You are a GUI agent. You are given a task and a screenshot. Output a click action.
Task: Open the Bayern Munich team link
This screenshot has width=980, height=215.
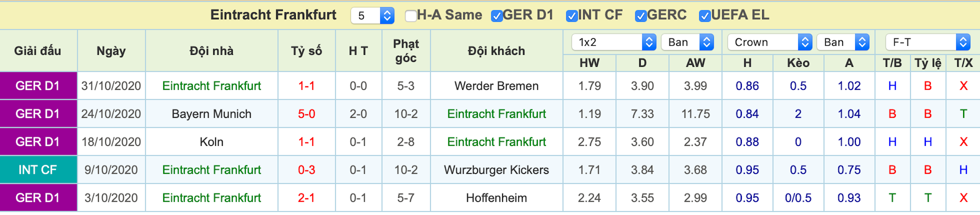[211, 114]
